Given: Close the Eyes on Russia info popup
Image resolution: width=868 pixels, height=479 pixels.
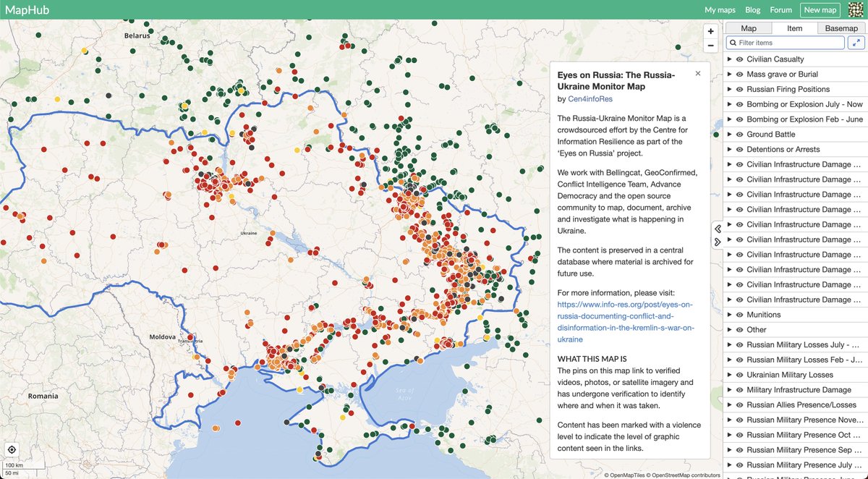Looking at the screenshot, I should click(698, 73).
